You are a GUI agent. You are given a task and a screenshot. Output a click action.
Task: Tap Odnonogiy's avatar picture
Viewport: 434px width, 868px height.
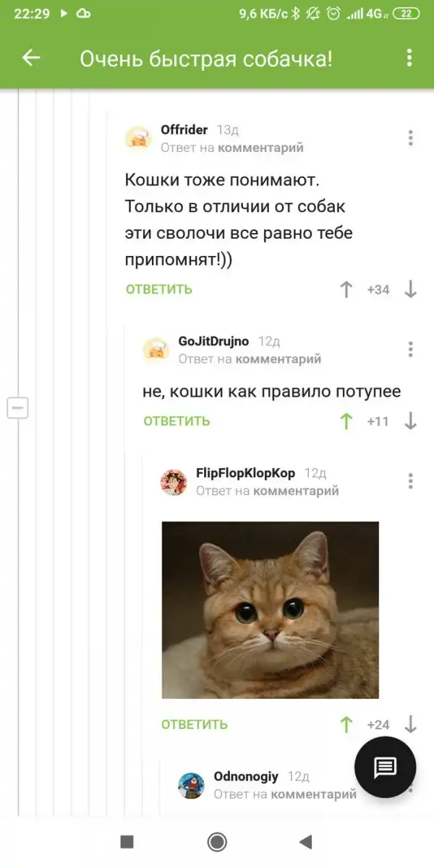(x=192, y=785)
